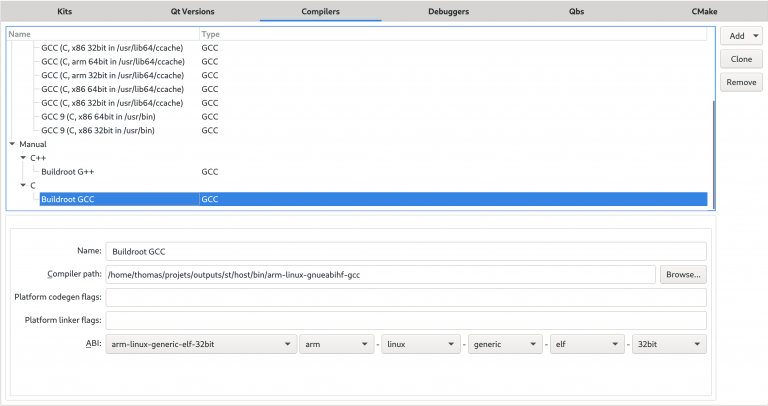Viewport: 768px width, 406px height.
Task: Select the Compilers tab
Action: click(x=320, y=11)
